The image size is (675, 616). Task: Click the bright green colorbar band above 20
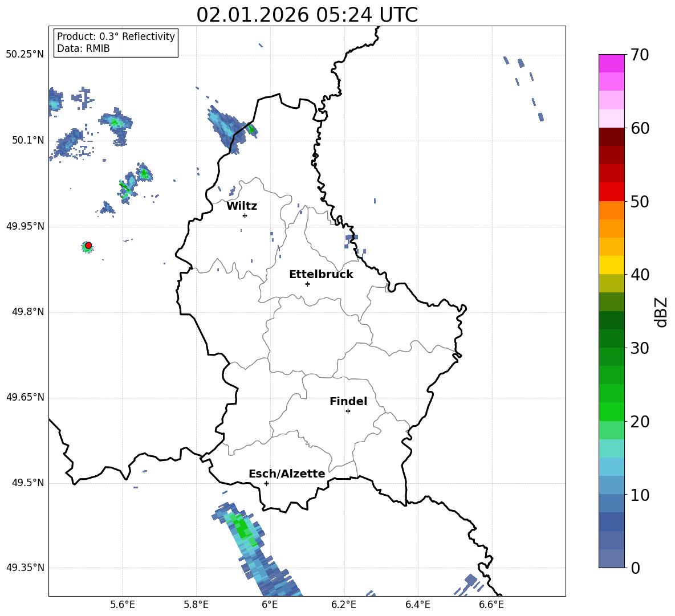click(x=611, y=411)
